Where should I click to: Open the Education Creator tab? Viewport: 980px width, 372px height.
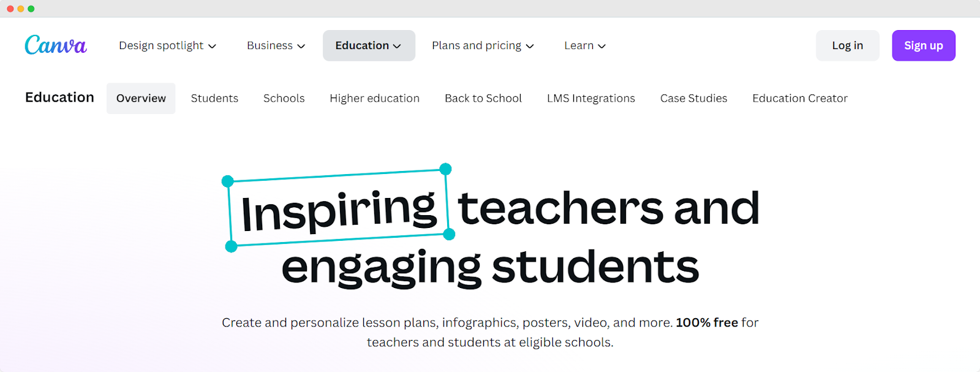pyautogui.click(x=800, y=98)
